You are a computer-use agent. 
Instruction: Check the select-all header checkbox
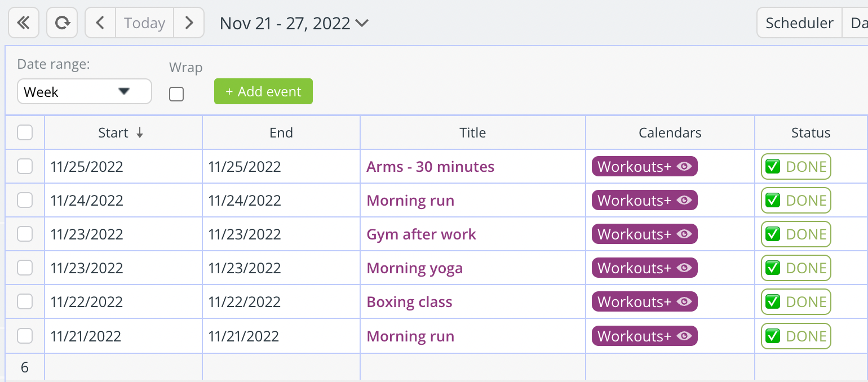(x=25, y=132)
